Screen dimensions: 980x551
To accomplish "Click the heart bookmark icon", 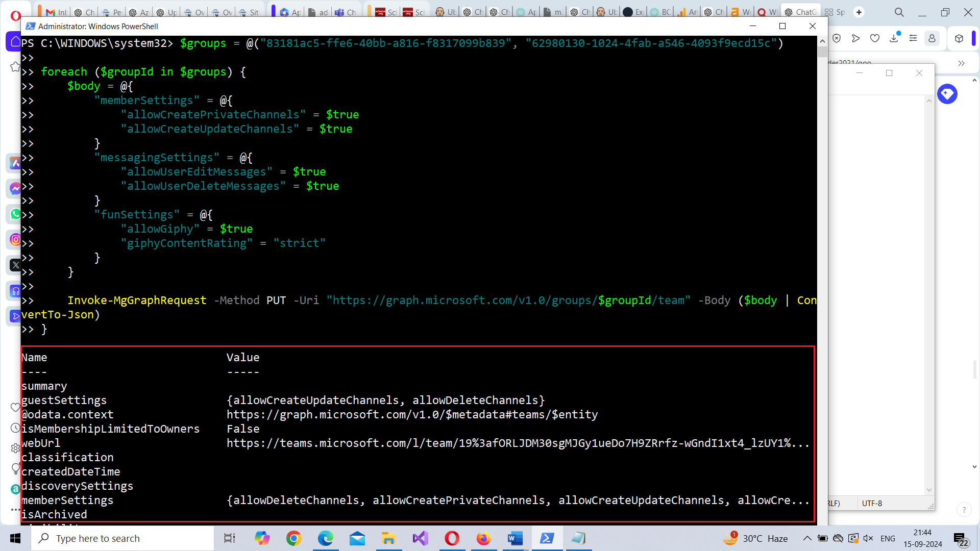I will 875,38.
